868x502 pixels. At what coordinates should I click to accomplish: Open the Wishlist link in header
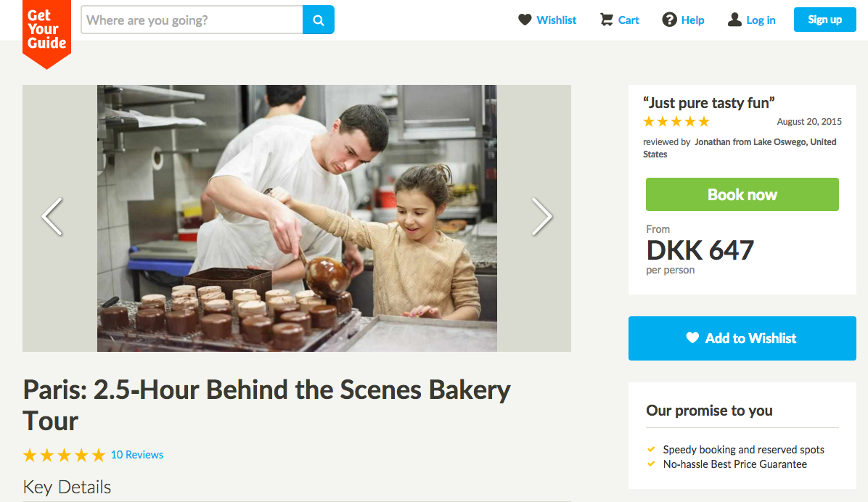(x=557, y=20)
